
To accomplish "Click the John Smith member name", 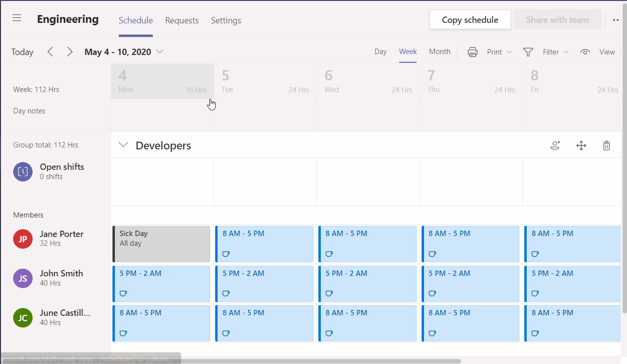I will click(61, 273).
